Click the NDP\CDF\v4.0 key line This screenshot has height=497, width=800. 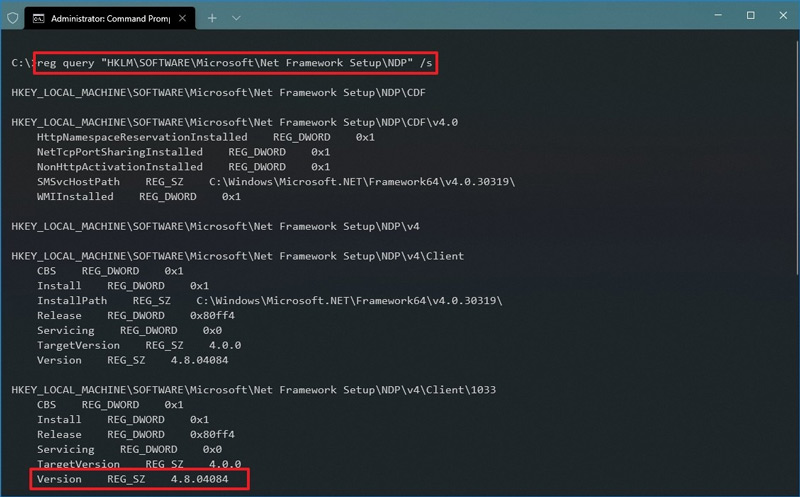coord(235,122)
